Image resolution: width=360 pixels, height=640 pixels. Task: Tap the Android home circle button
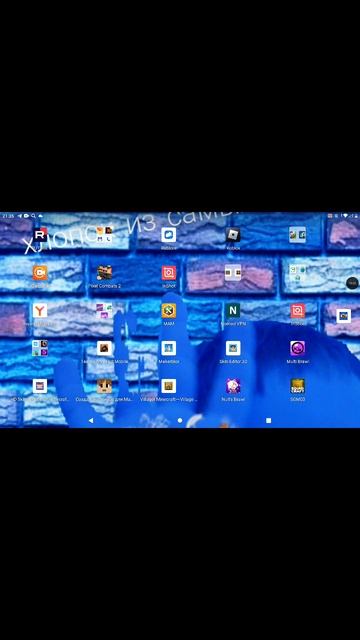coord(180,420)
